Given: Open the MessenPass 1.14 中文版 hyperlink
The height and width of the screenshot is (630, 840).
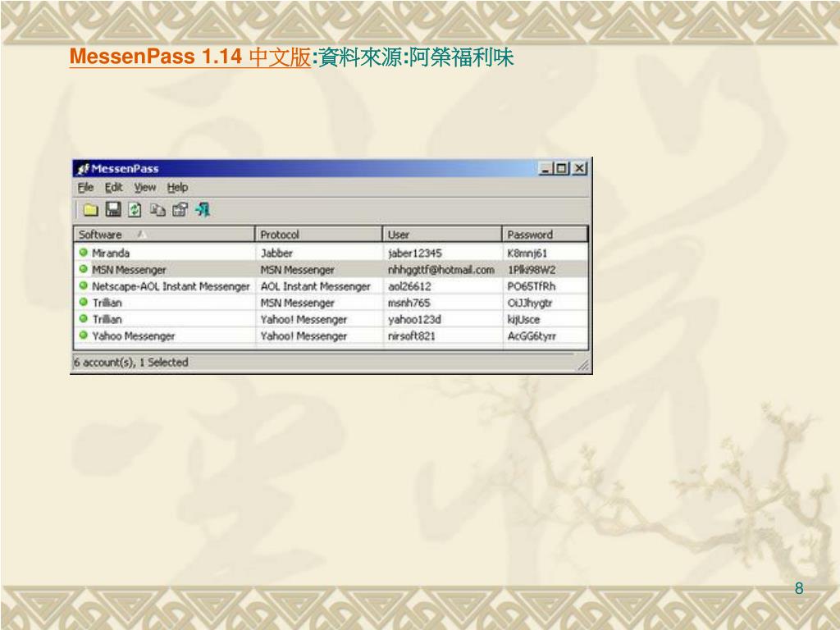Looking at the screenshot, I should [x=190, y=57].
